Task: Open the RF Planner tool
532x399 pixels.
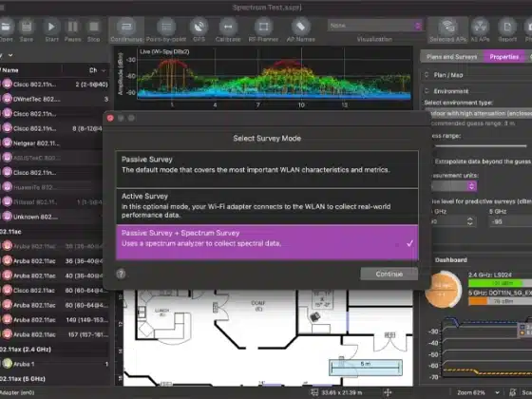Action: (263, 27)
